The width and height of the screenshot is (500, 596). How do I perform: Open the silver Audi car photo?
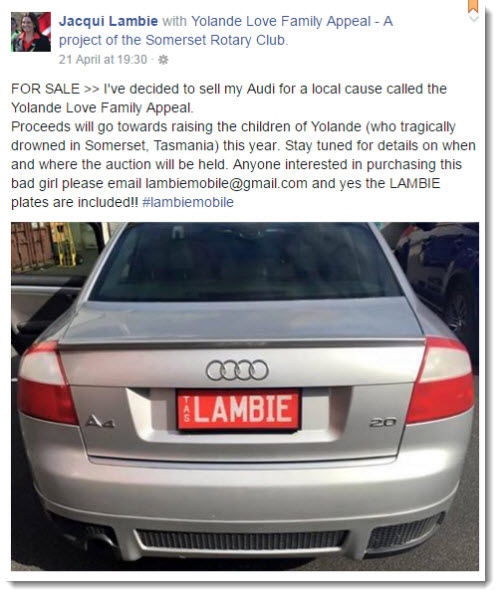tap(245, 396)
